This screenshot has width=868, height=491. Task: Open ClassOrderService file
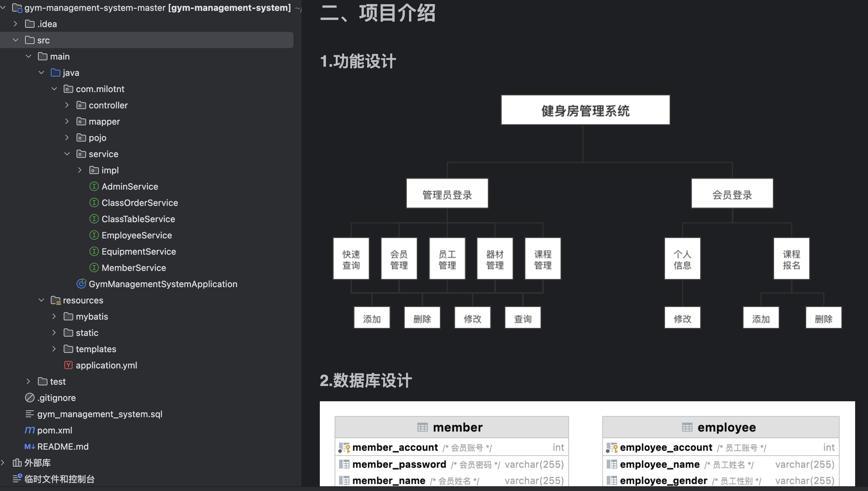click(x=140, y=203)
